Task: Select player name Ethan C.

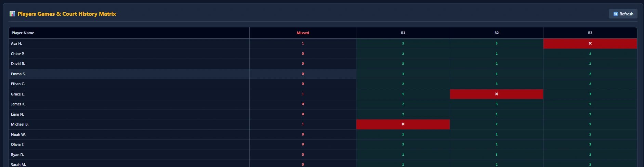Action: tap(18, 84)
